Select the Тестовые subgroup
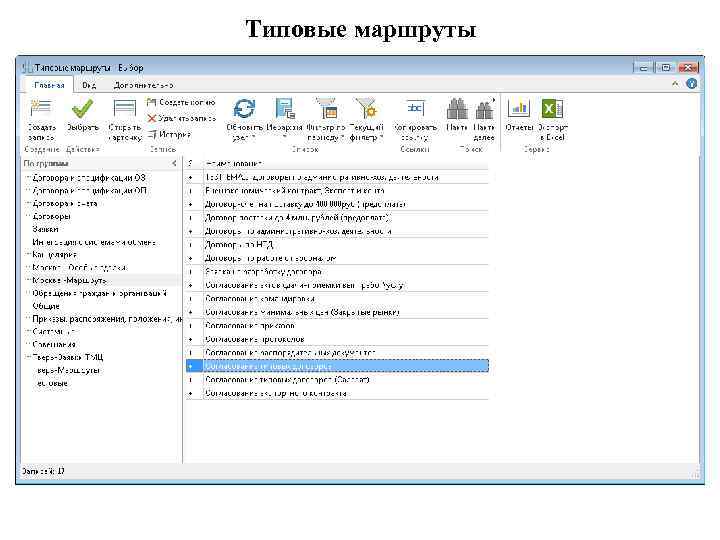Image resolution: width=720 pixels, height=540 pixels. [52, 383]
